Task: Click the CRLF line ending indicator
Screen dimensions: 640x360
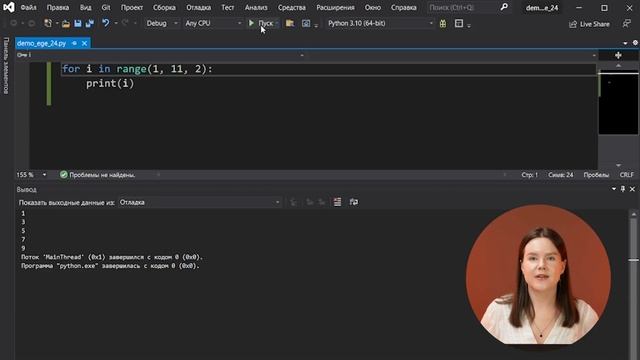Action: click(627, 175)
